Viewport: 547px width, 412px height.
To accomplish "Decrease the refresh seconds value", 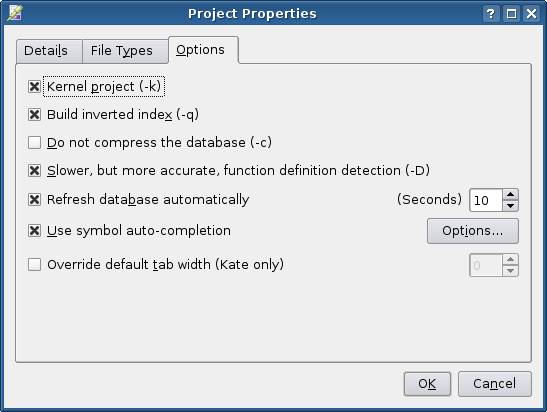I will tap(510, 206).
